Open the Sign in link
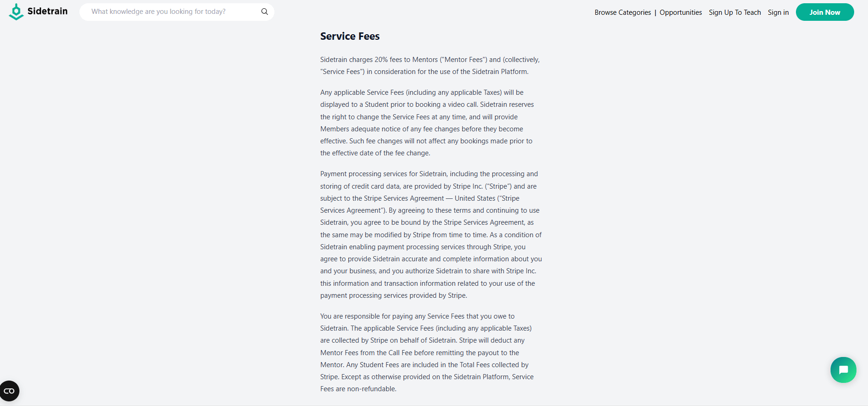Screen dimensions: 868x406 (778, 12)
